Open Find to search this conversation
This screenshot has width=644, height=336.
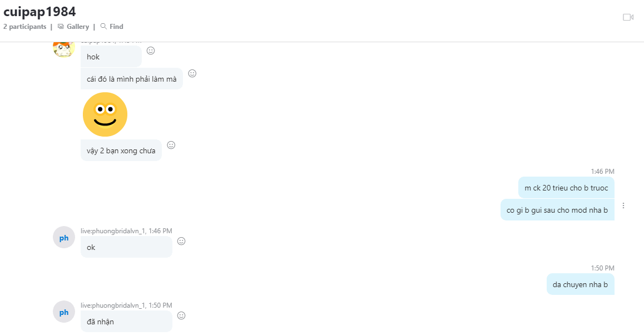tap(112, 27)
